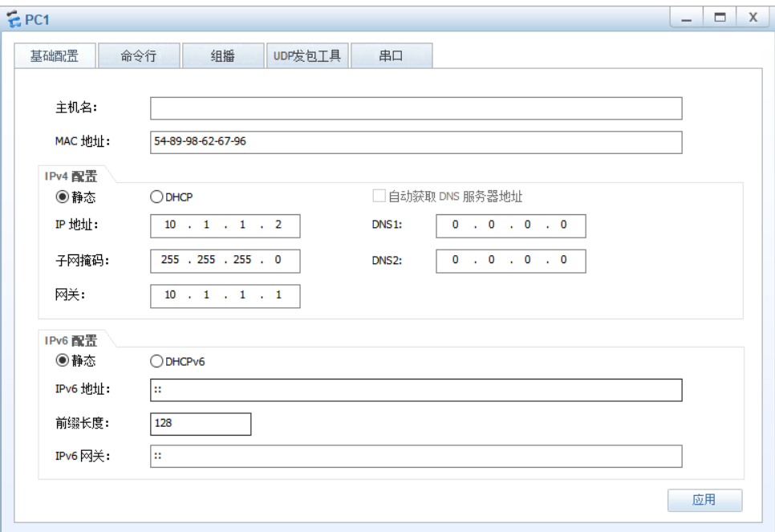Close the PC1 window
The width and height of the screenshot is (775, 532).
click(x=753, y=18)
